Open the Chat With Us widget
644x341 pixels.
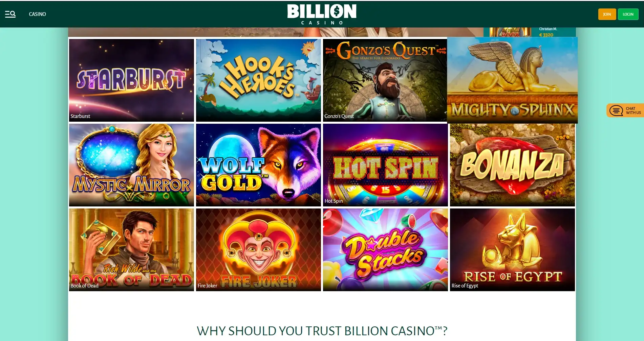coord(625,111)
